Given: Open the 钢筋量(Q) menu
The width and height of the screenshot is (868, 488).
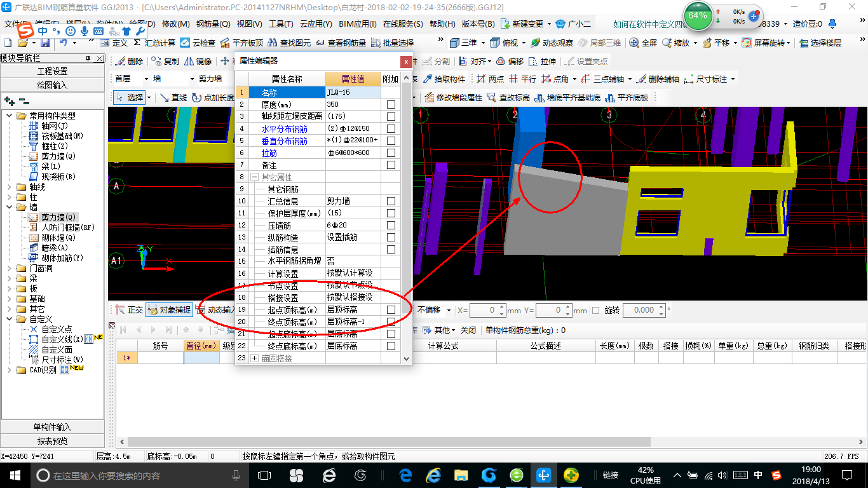Looking at the screenshot, I should 213,24.
